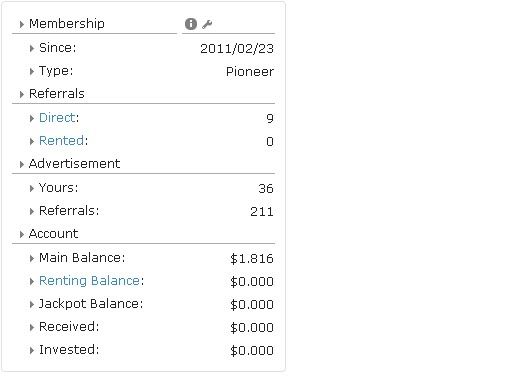This screenshot has width=512, height=384.
Task: Click the arrow beside Invested
Action: 32,350
